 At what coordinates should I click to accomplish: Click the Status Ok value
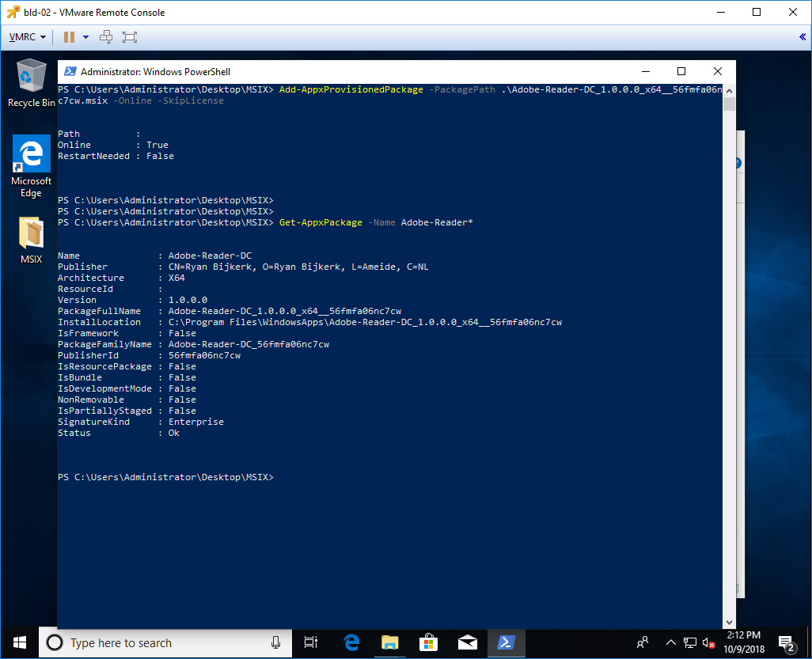pyautogui.click(x=174, y=433)
